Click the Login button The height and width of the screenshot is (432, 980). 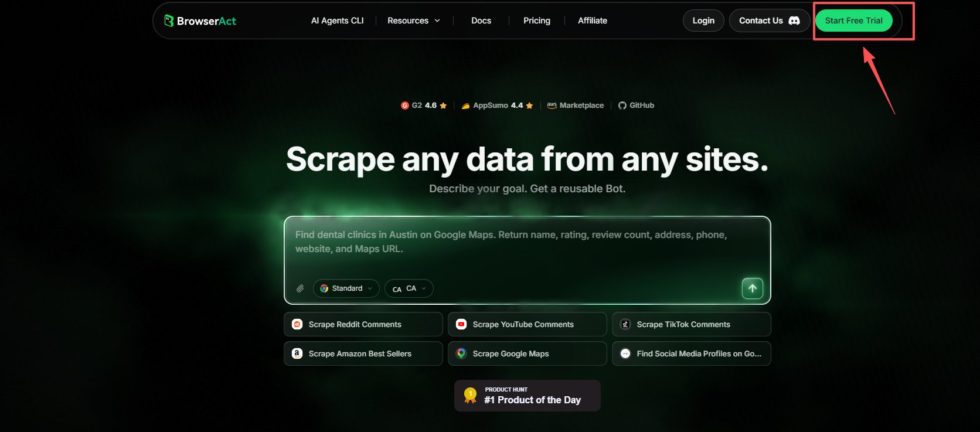pos(703,21)
